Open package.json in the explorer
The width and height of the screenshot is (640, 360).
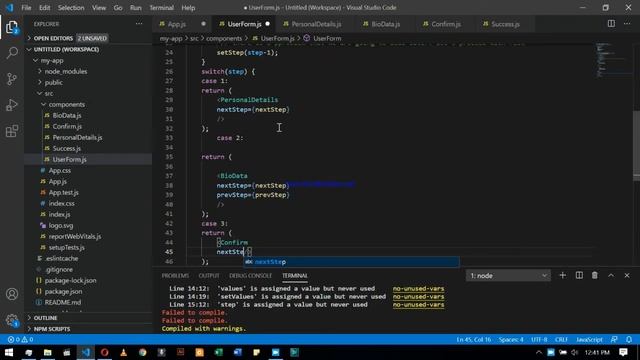point(63,291)
